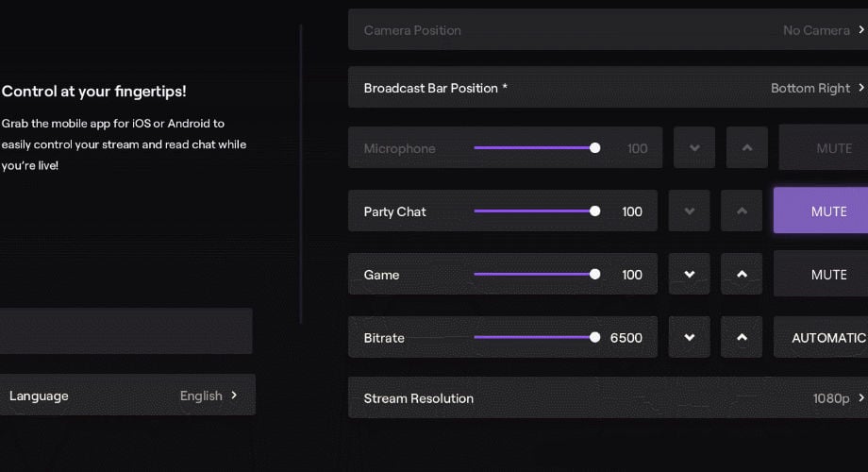Click the Game volume slider handle
This screenshot has height=472, width=868.
(x=594, y=275)
